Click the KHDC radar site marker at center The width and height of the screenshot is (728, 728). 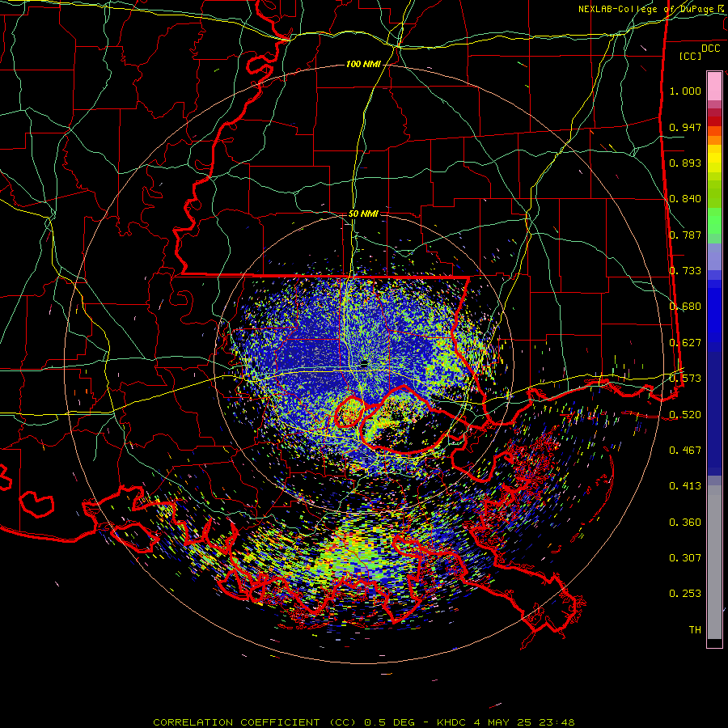[364, 362]
